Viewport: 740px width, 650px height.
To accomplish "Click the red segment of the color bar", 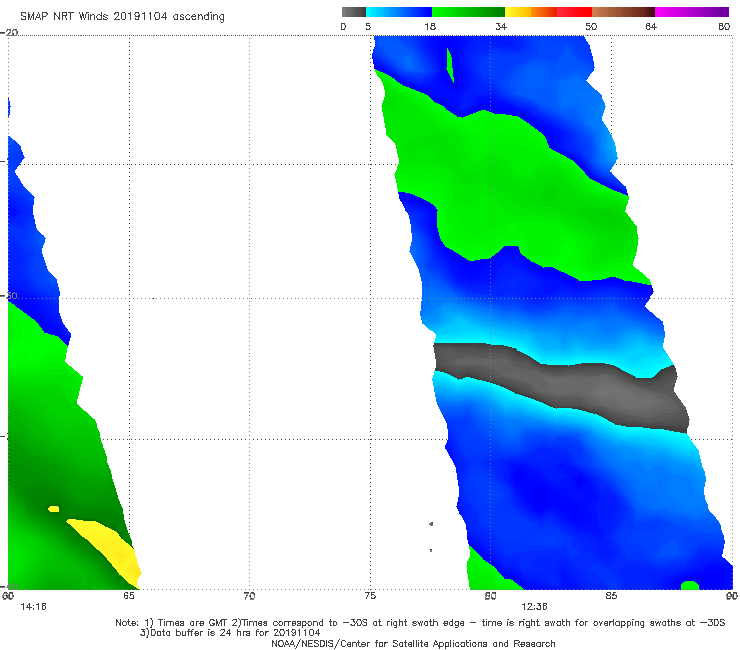I will coord(574,12).
